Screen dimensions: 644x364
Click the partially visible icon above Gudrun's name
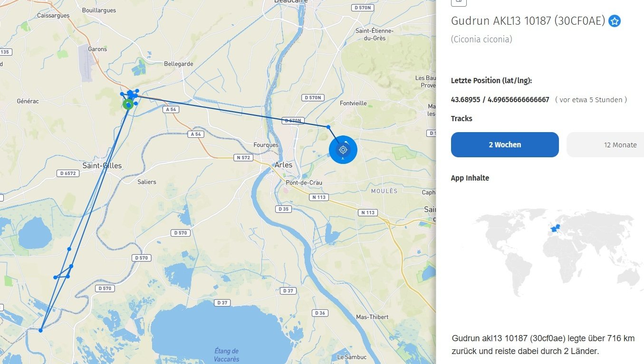coord(459,2)
